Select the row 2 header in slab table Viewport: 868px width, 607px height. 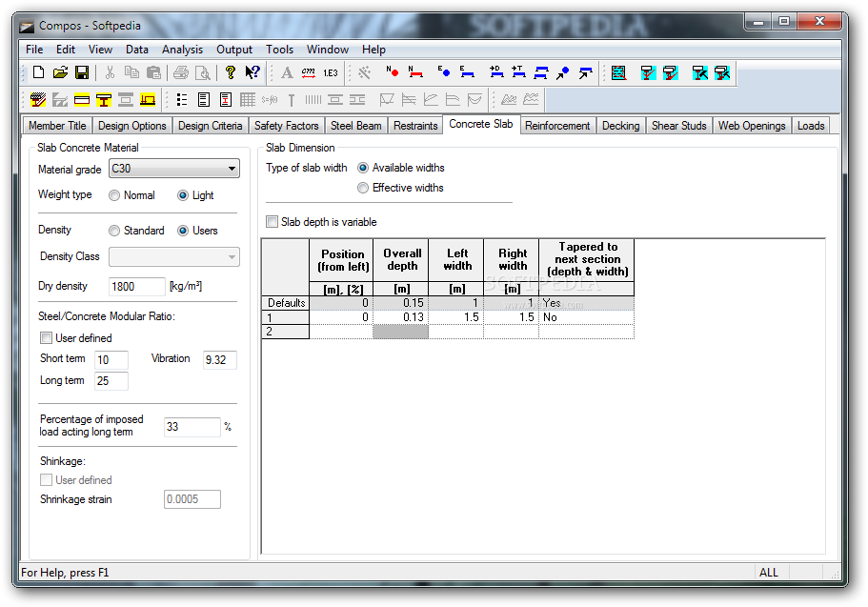285,332
